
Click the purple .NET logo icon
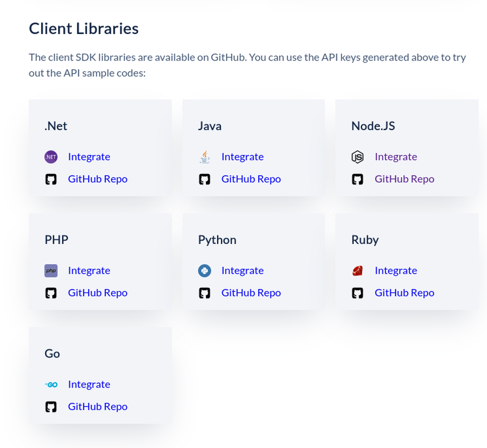tap(51, 157)
